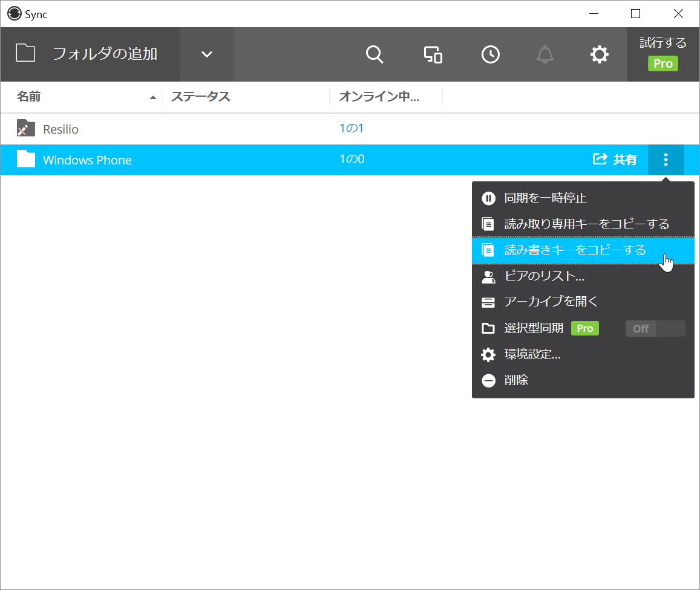
Task: Open ピアのリスト... menu entry
Action: (x=583, y=276)
